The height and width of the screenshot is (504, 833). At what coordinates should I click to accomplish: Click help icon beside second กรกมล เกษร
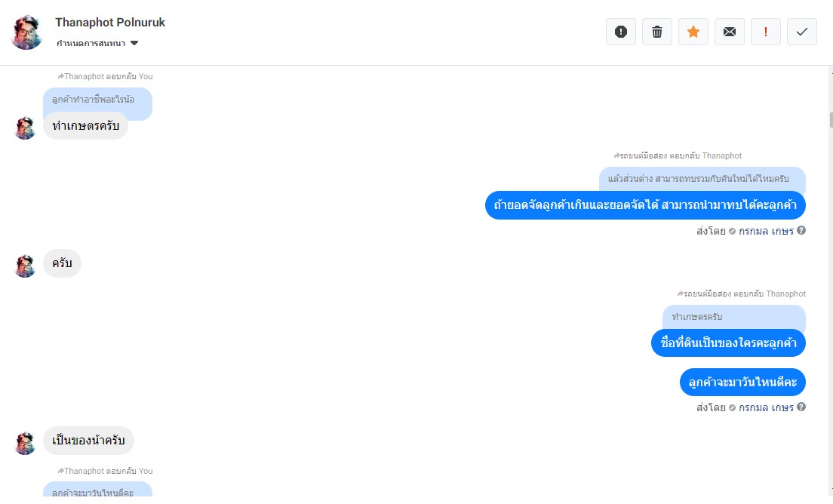pyautogui.click(x=801, y=407)
